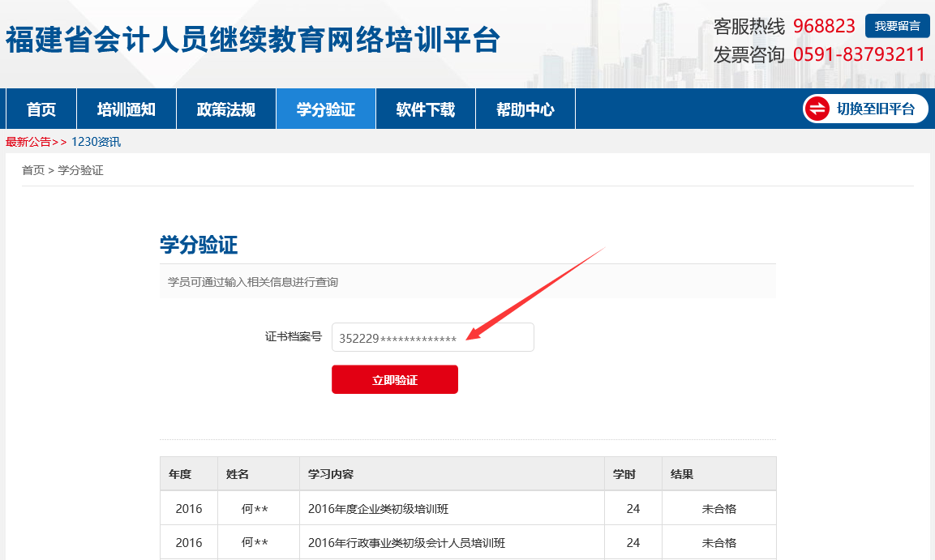Click the 最新公告>> link
This screenshot has width=935, height=560.
click(x=36, y=142)
